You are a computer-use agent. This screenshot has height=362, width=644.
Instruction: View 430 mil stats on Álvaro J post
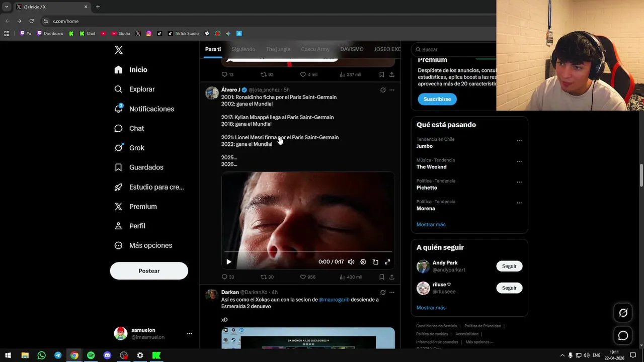pos(351,277)
